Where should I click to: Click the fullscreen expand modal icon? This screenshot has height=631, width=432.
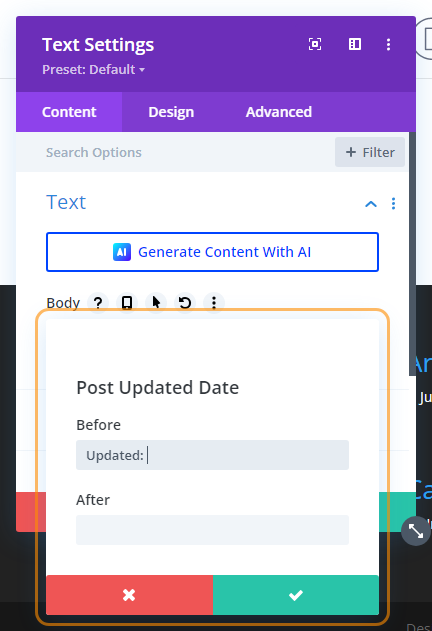tap(315, 44)
